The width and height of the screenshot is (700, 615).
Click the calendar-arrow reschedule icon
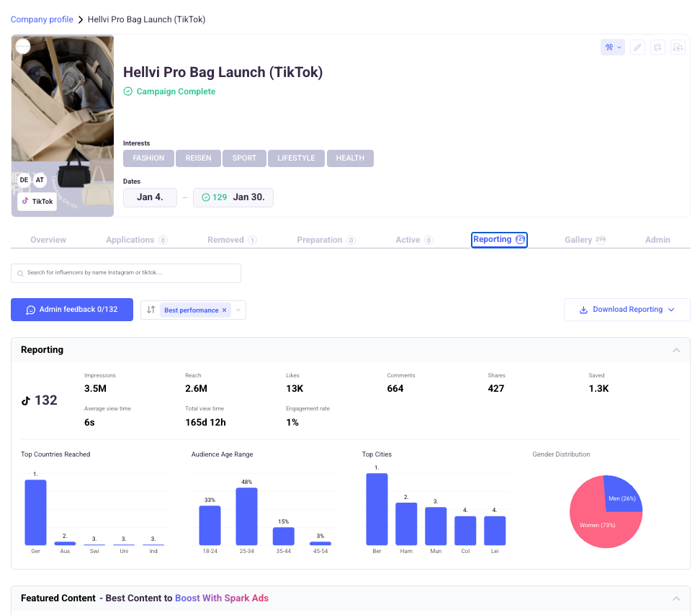(658, 48)
